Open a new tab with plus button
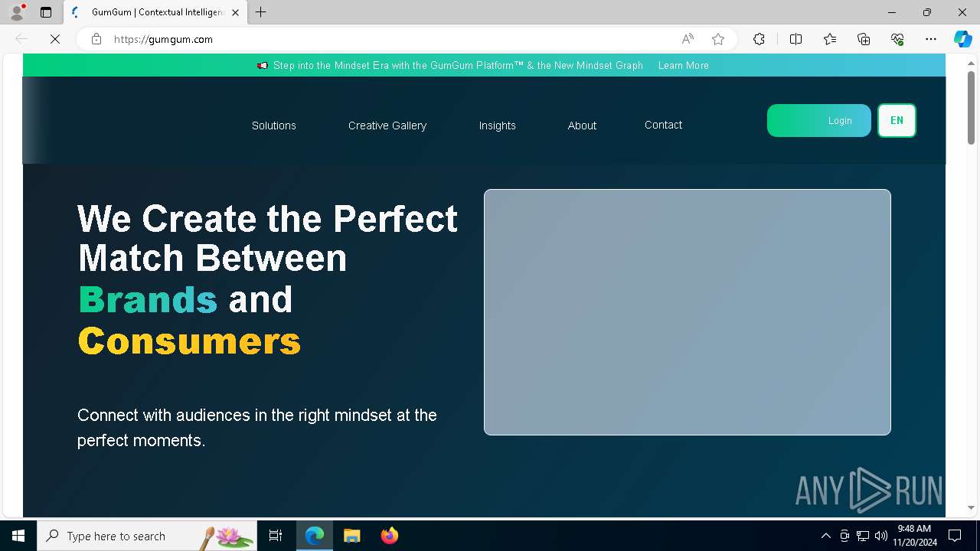 [x=261, y=12]
